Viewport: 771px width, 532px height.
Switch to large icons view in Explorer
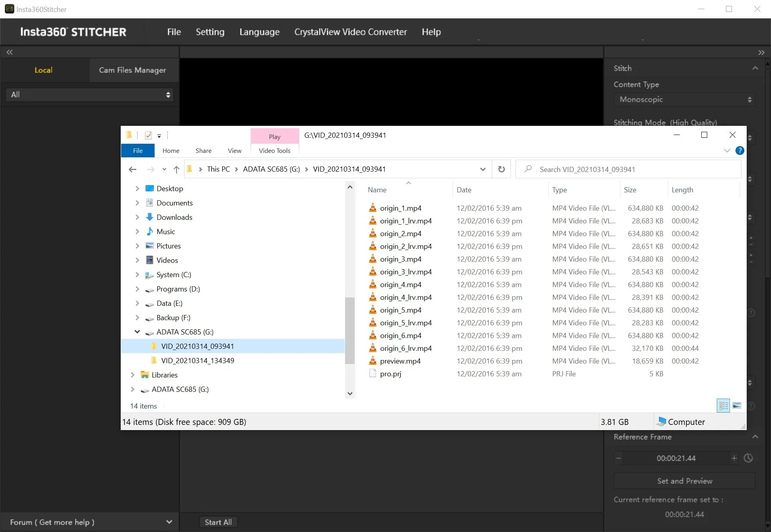click(x=737, y=405)
